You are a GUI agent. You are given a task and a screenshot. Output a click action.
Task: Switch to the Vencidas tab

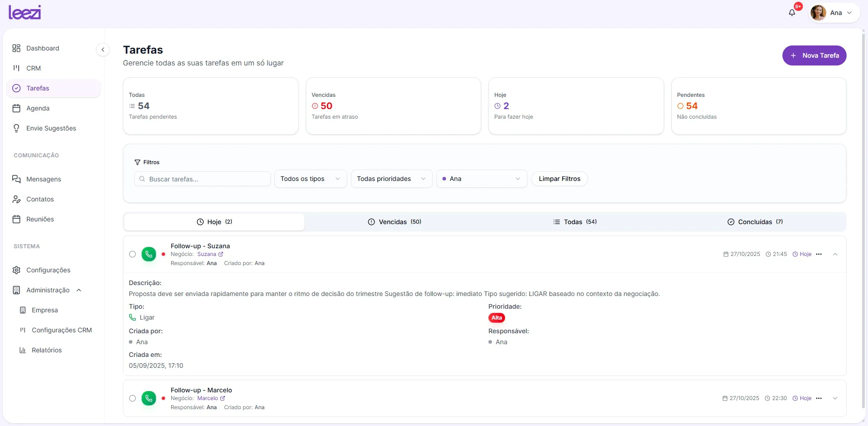[395, 222]
